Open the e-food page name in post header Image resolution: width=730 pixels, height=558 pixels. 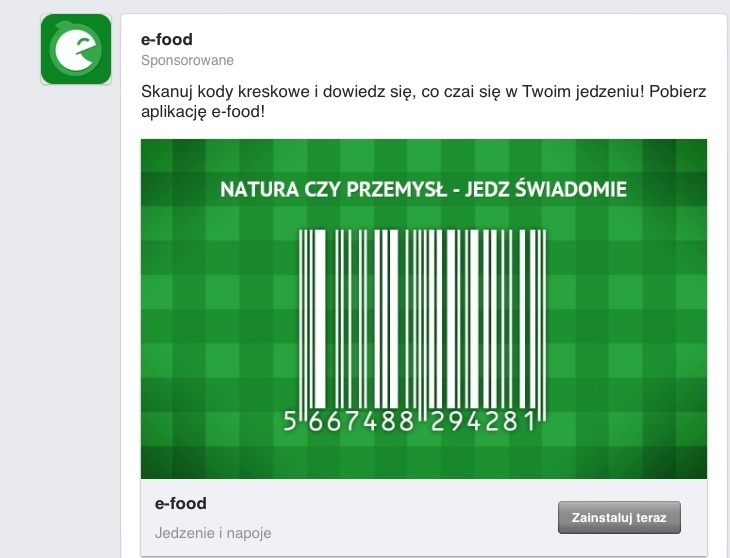[x=166, y=40]
